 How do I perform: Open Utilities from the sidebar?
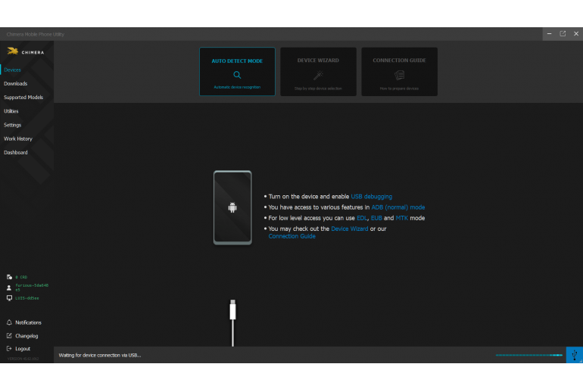11,111
